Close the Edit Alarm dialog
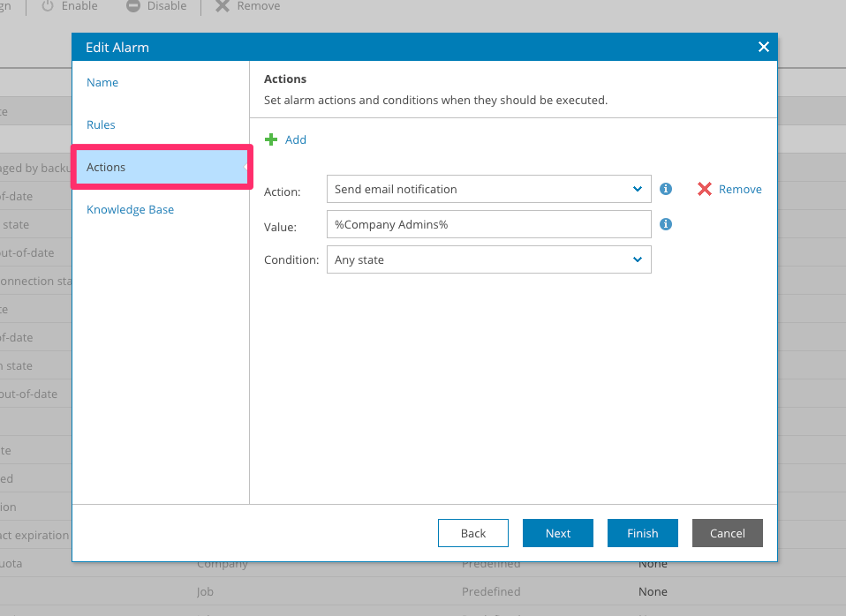The height and width of the screenshot is (616, 846). 763,47
